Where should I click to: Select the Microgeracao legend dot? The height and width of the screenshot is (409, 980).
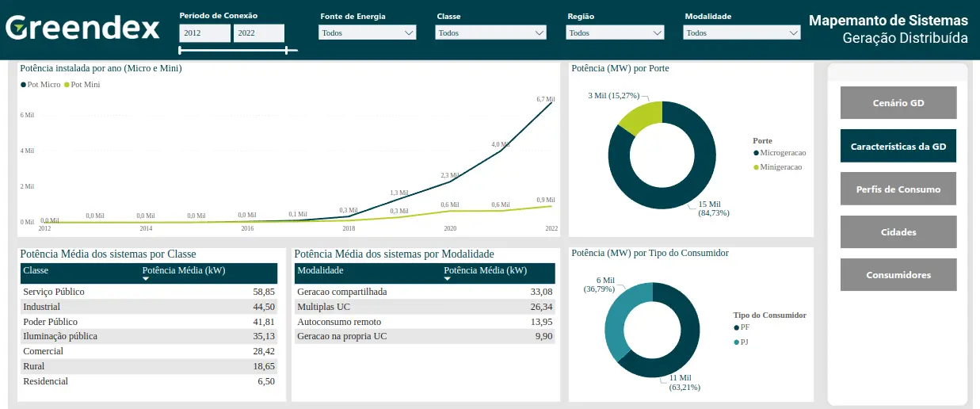point(756,152)
